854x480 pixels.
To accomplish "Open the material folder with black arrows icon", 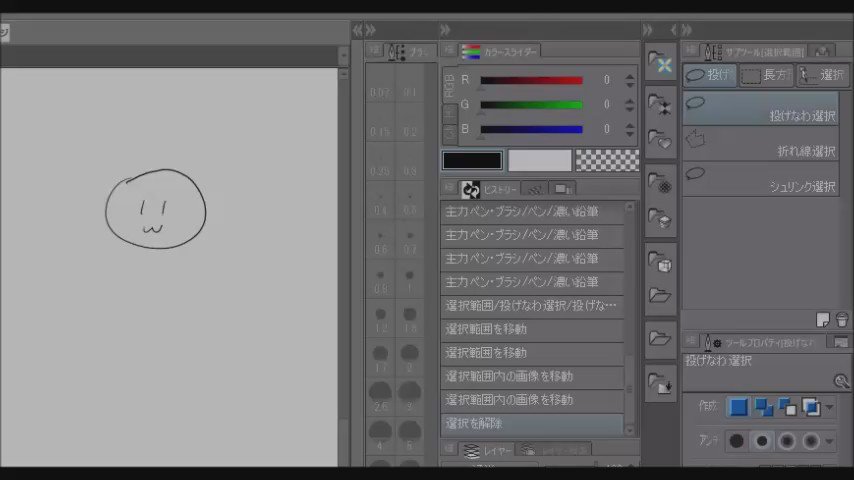I will 660,103.
